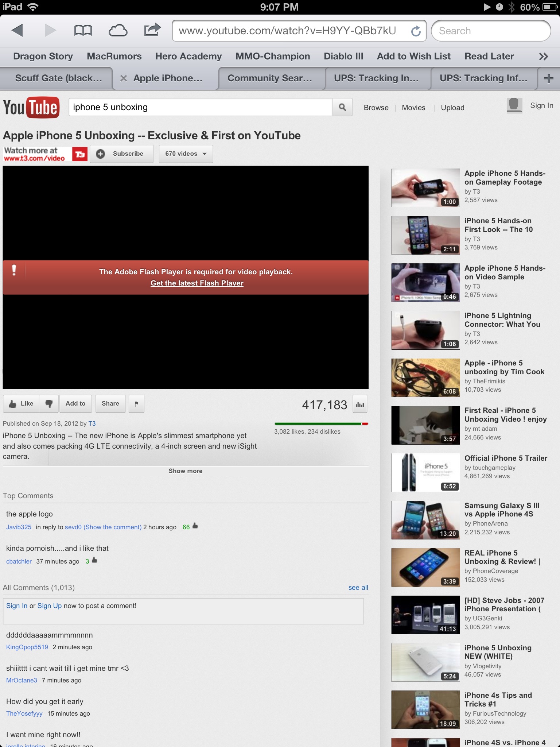
Task: Click the YouTube logo
Action: tap(31, 108)
